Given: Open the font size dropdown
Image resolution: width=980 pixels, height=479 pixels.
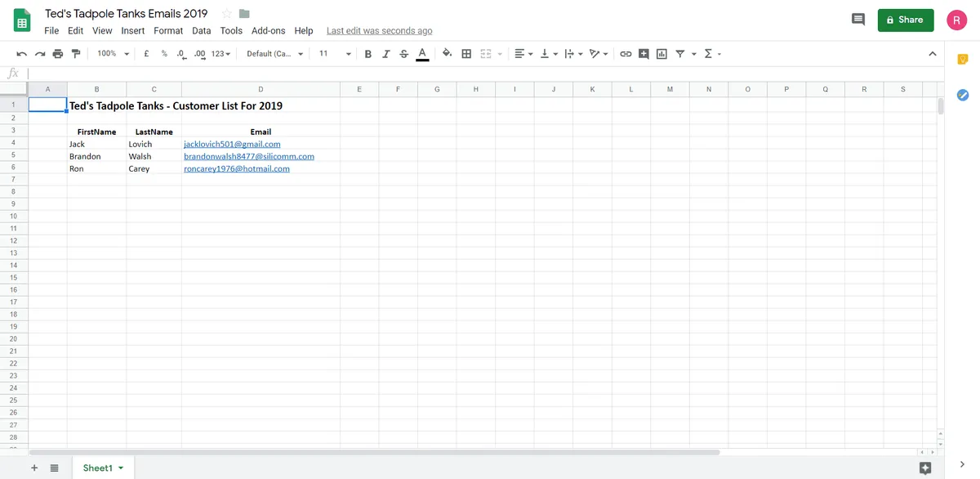Looking at the screenshot, I should pyautogui.click(x=335, y=54).
